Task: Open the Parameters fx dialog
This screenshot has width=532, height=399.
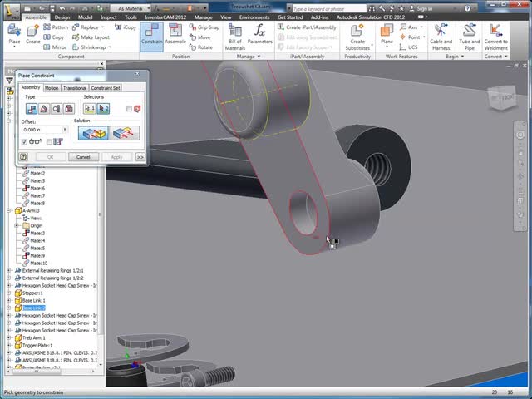Action: (259, 34)
